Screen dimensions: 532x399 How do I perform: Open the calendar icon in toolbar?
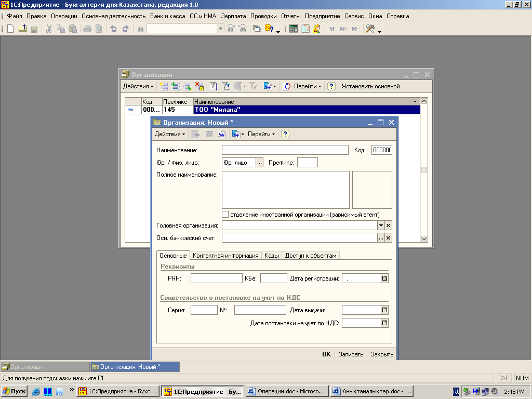click(305, 29)
